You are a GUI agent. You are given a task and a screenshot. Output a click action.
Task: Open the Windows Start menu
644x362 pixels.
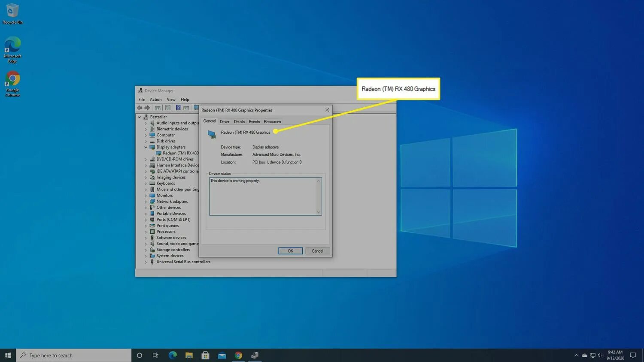(x=8, y=355)
